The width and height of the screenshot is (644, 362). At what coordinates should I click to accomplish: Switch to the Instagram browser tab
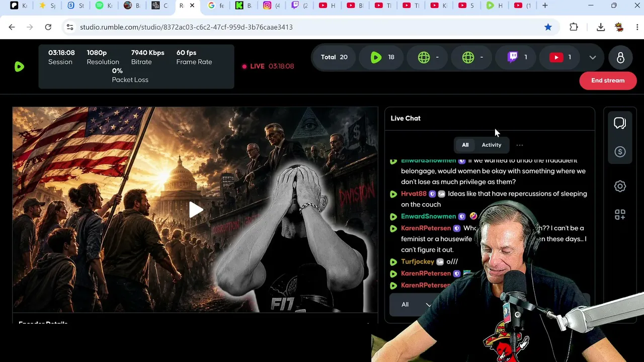pos(272,6)
